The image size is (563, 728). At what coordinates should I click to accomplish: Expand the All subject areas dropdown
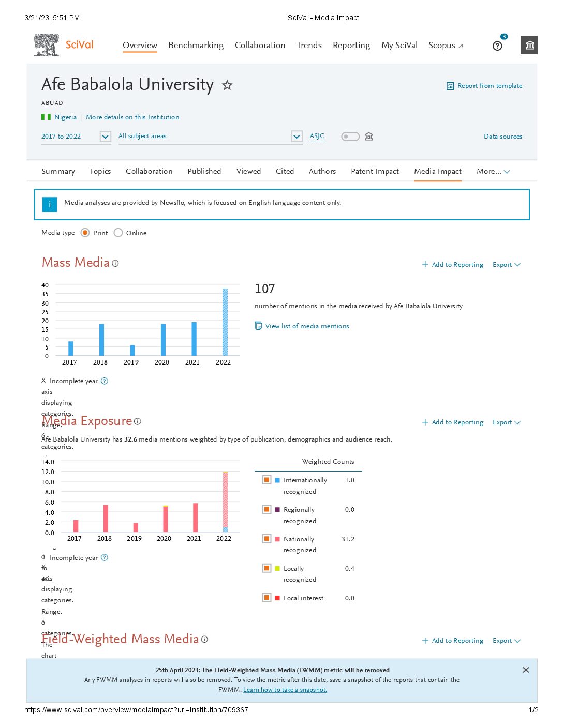[297, 136]
